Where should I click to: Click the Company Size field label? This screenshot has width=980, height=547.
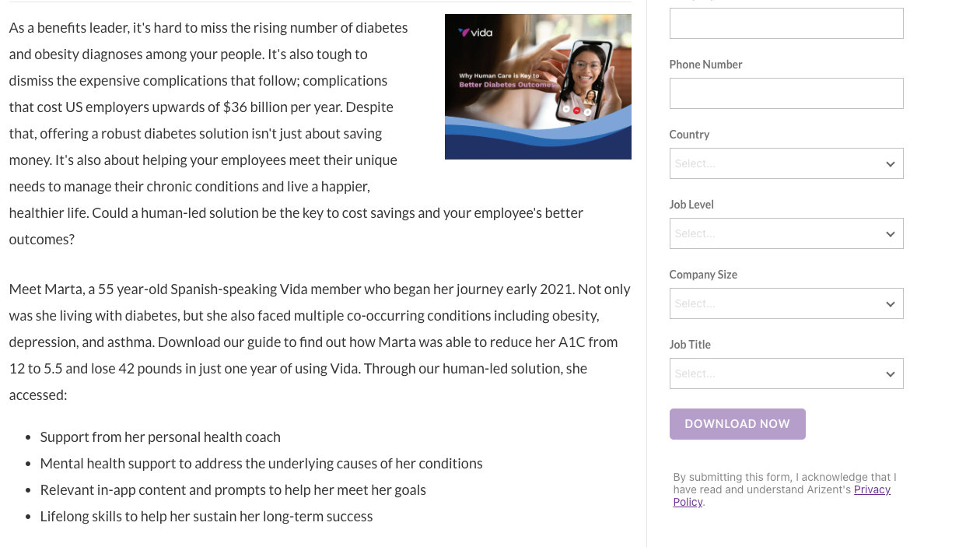click(703, 275)
